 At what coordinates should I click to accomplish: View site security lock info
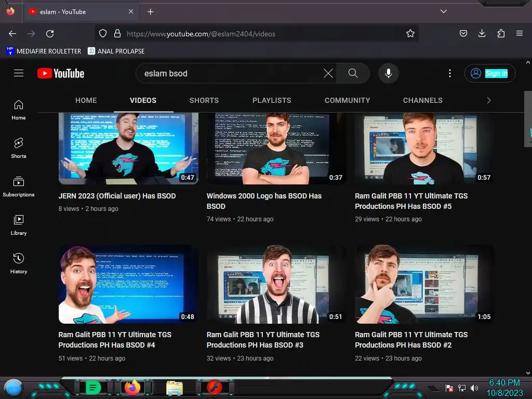click(117, 34)
